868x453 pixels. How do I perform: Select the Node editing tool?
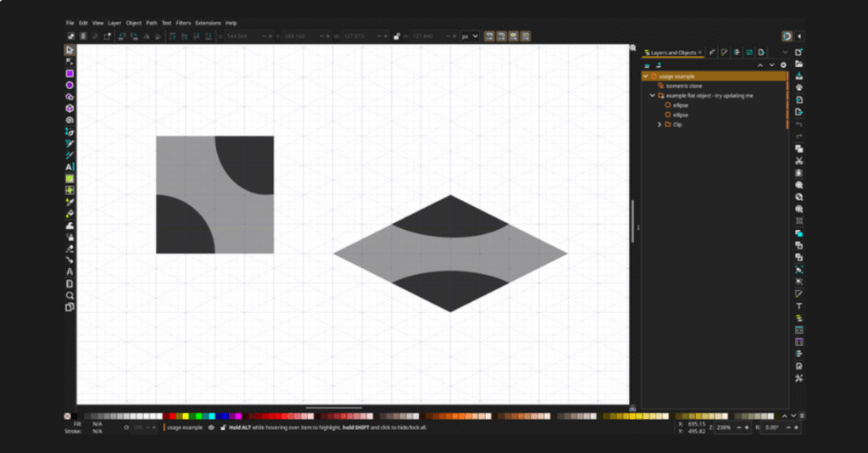70,62
